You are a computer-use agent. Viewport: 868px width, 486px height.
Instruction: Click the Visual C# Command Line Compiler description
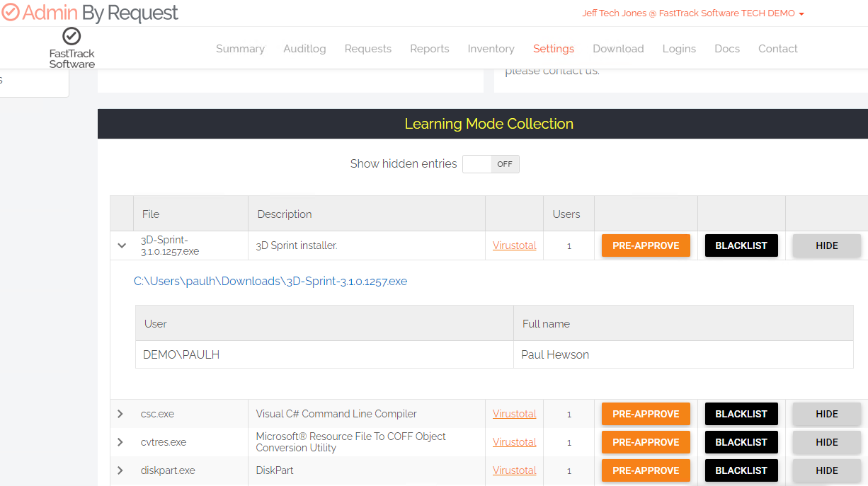click(336, 414)
